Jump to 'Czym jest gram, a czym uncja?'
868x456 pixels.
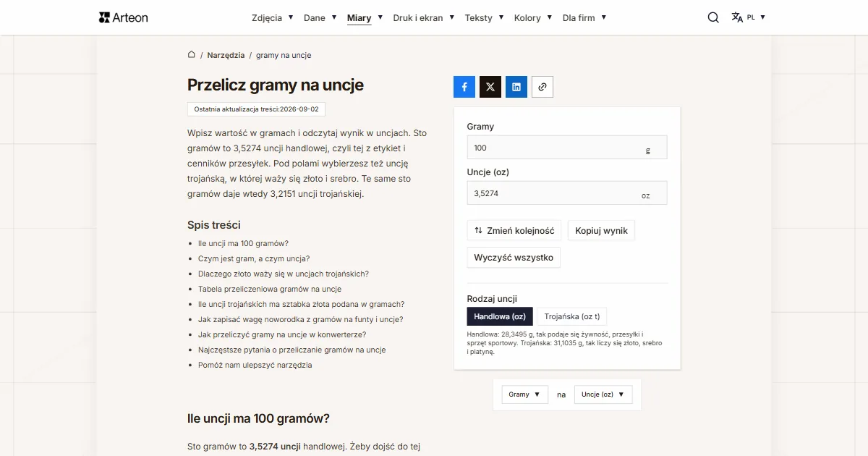254,258
